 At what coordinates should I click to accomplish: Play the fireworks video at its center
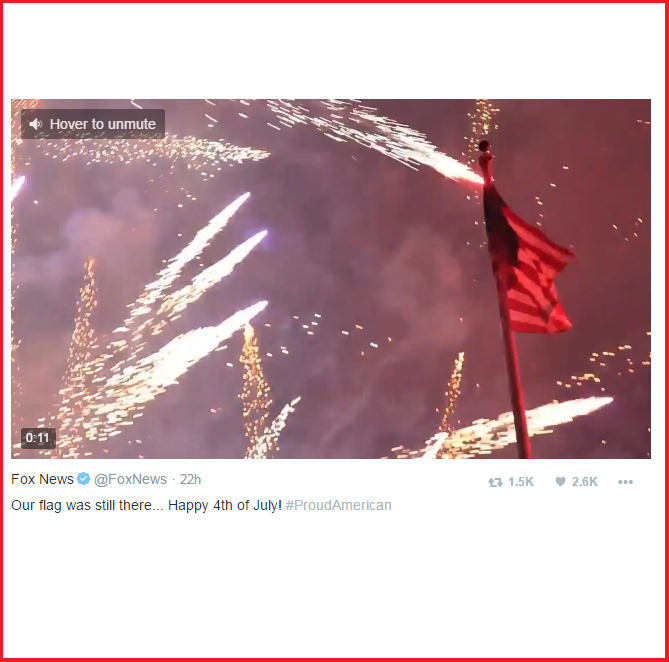(x=331, y=279)
